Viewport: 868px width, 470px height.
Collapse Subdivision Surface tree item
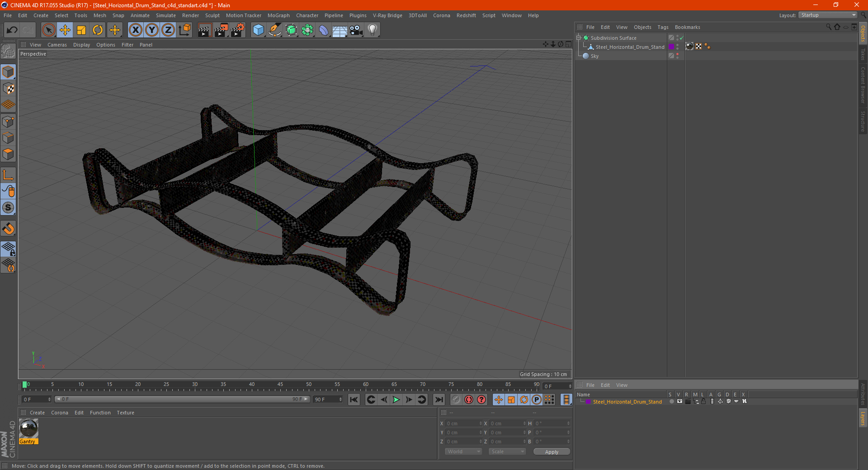579,38
